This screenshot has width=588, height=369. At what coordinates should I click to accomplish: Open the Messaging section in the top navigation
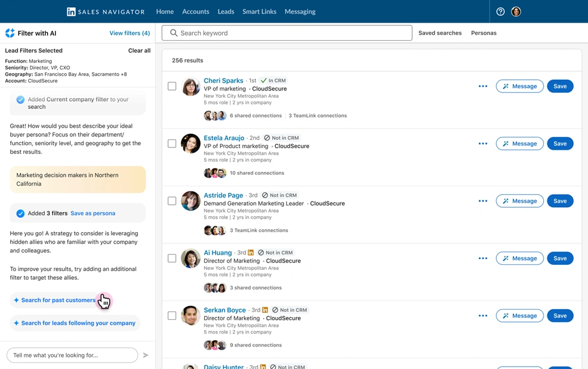pos(299,11)
